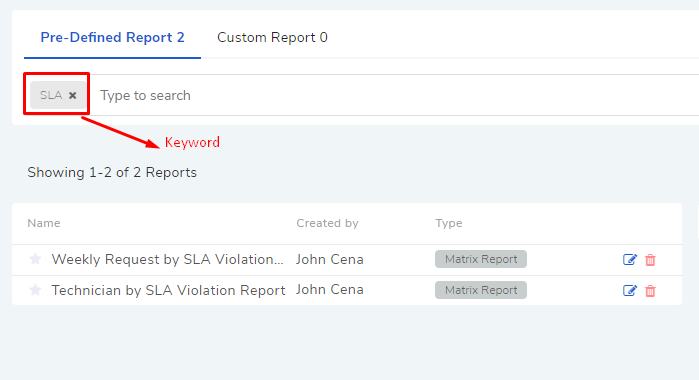Click Matrix Report badge in Technician row
The image size is (699, 380).
tap(481, 290)
